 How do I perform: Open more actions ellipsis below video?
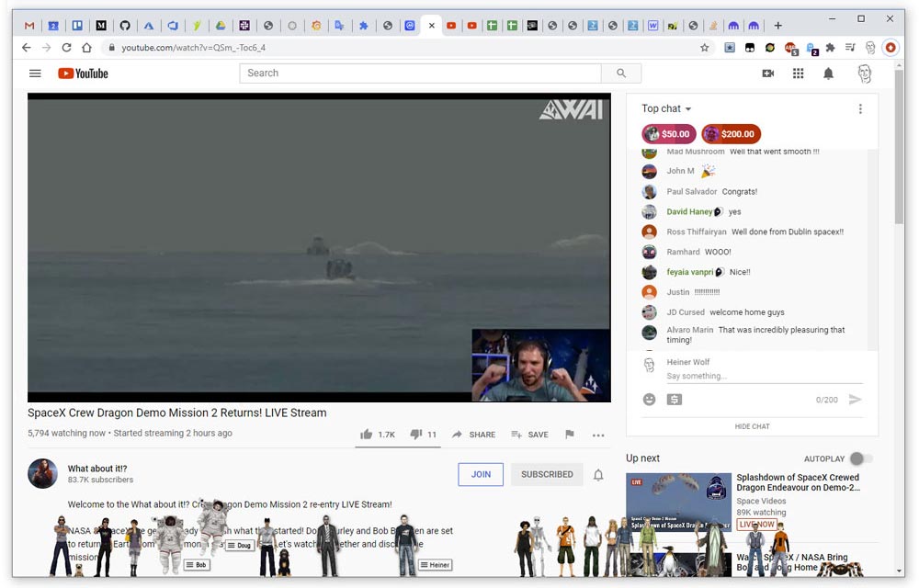598,435
